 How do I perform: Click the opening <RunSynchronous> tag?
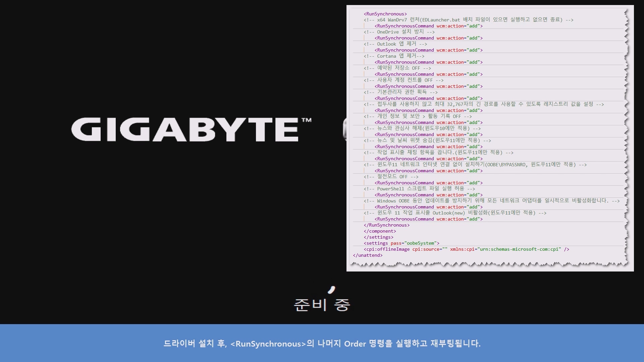pyautogui.click(x=385, y=14)
